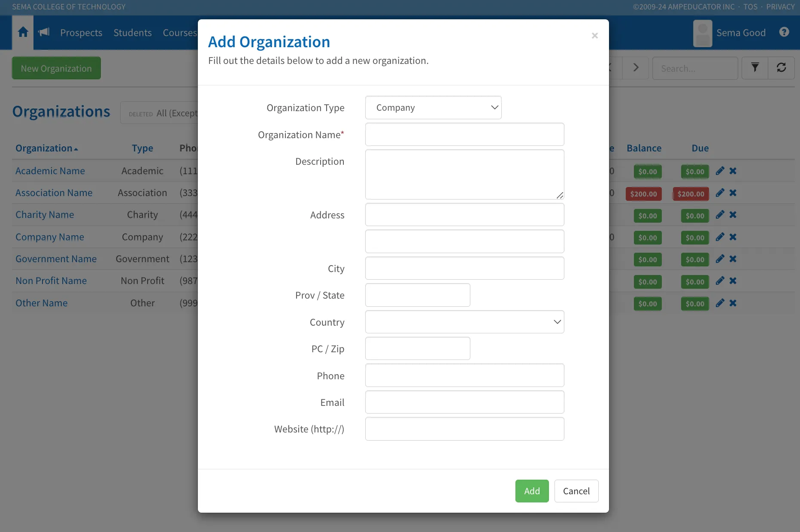Open the Sema Good user menu
Viewport: 800px width, 532px height.
pyautogui.click(x=730, y=33)
